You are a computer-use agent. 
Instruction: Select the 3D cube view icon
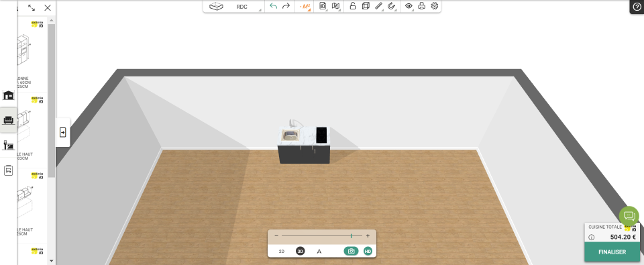coord(366,6)
